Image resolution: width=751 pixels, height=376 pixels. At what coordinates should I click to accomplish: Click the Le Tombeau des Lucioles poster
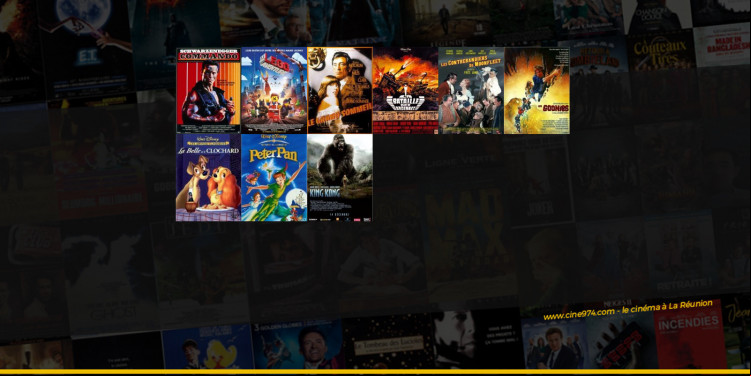(389, 341)
